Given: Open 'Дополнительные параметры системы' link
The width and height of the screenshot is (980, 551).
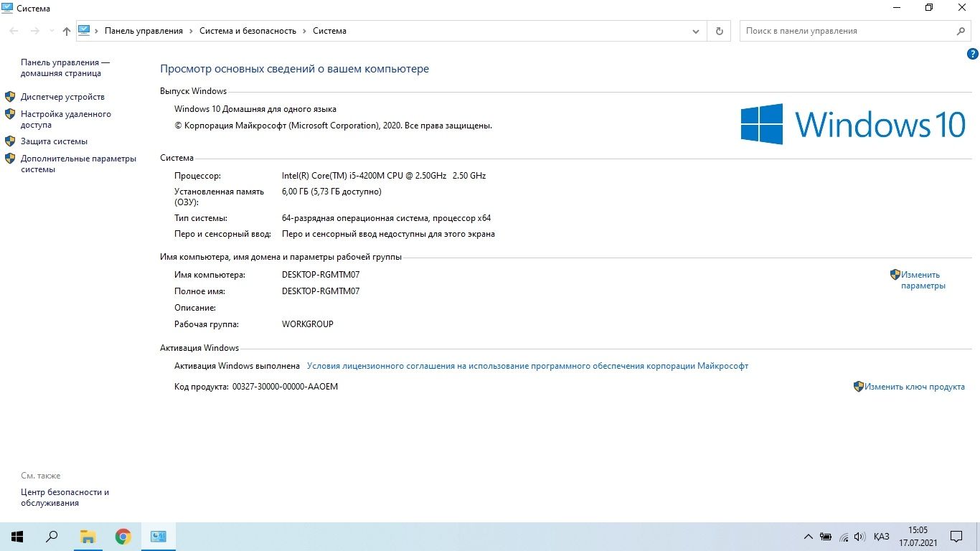Looking at the screenshot, I should [78, 164].
